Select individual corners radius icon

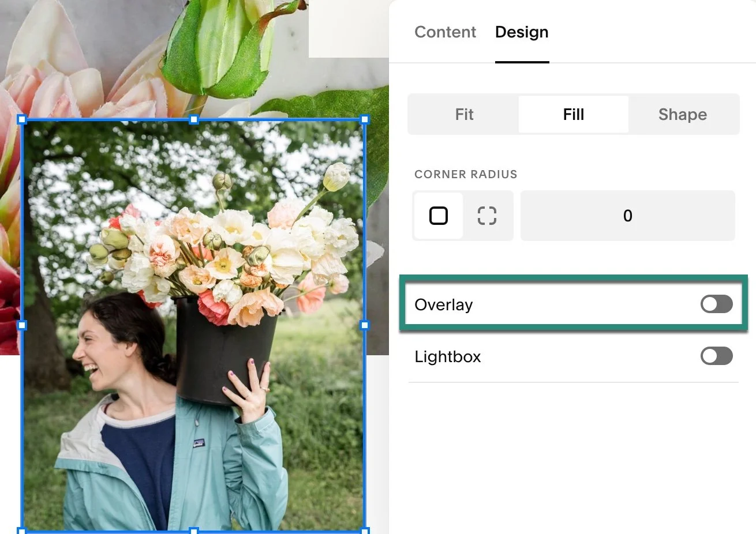(487, 216)
